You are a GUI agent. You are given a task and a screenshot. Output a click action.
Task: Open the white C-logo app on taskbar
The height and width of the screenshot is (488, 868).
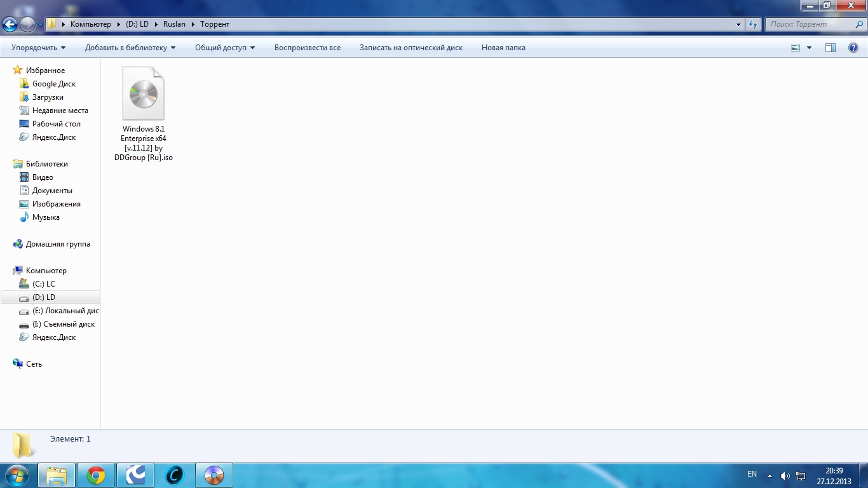[135, 475]
